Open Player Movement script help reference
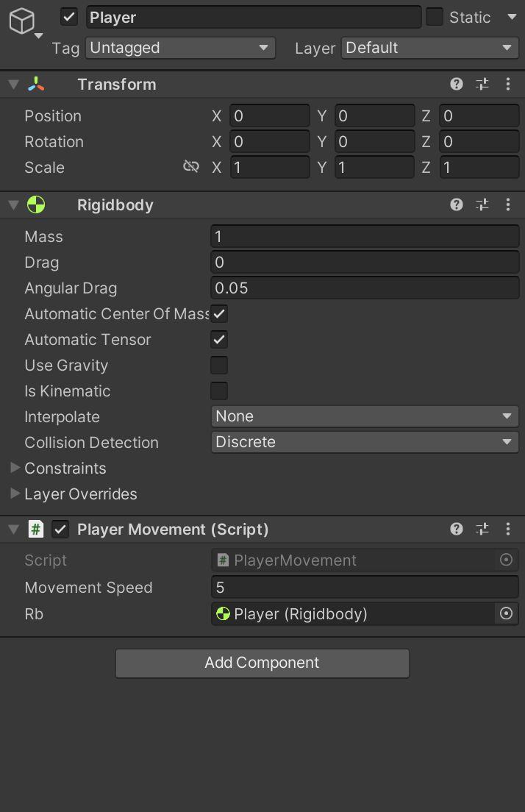Screen dimensions: 525x812 click(456, 529)
